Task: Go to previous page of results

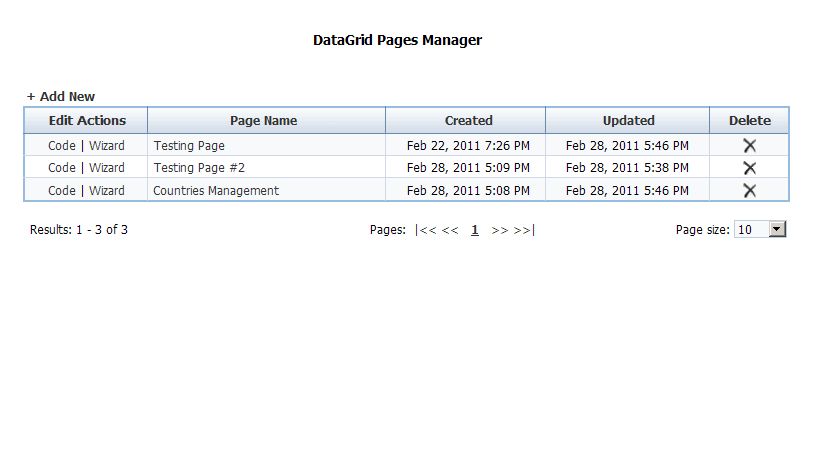Action: tap(450, 230)
